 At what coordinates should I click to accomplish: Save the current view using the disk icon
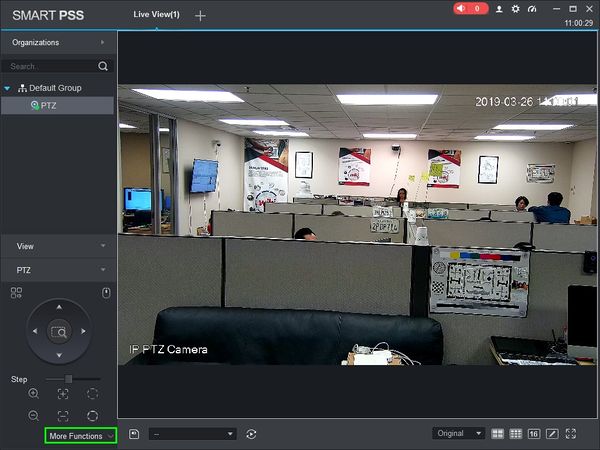pos(134,434)
